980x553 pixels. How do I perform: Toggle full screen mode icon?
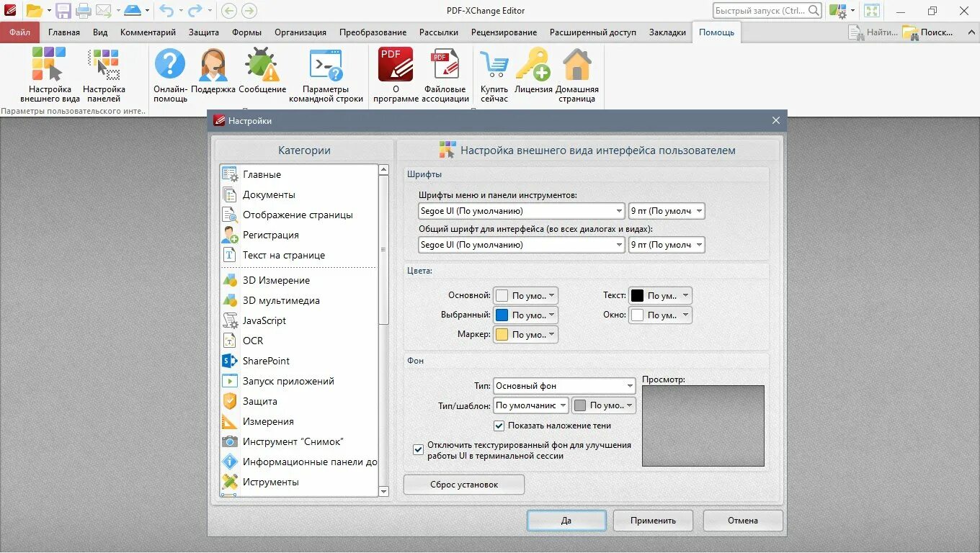872,11
